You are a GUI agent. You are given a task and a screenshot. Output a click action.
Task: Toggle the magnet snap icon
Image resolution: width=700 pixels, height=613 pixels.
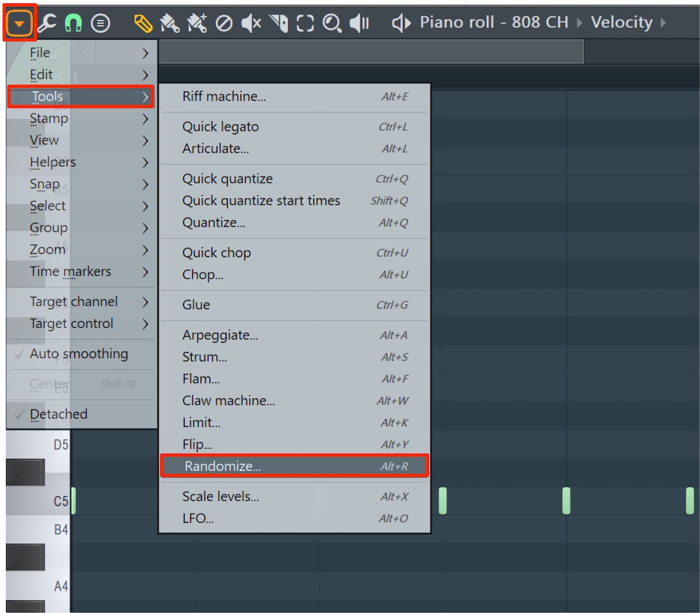[x=73, y=23]
